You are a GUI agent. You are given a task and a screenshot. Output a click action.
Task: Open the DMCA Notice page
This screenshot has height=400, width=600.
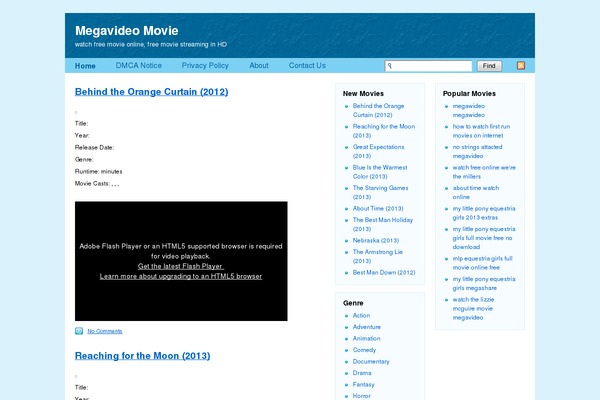pyautogui.click(x=139, y=65)
